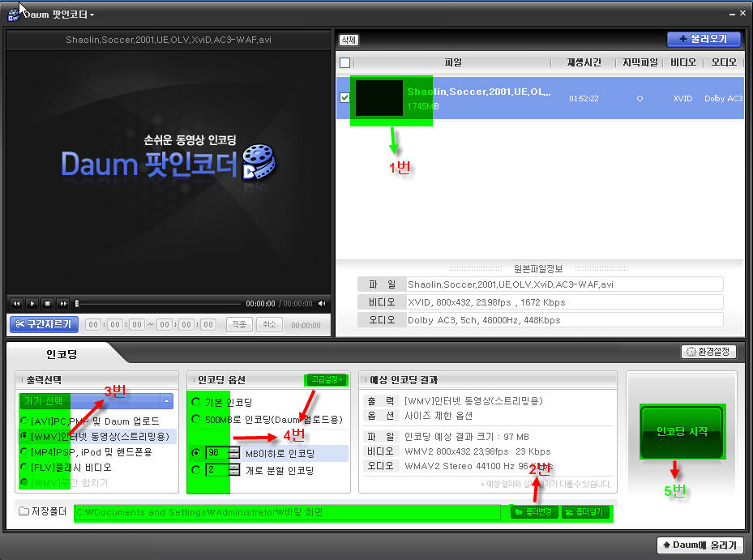The height and width of the screenshot is (560, 753).
Task: Click the 삭제 (delete) button above the file list
Action: [x=349, y=40]
